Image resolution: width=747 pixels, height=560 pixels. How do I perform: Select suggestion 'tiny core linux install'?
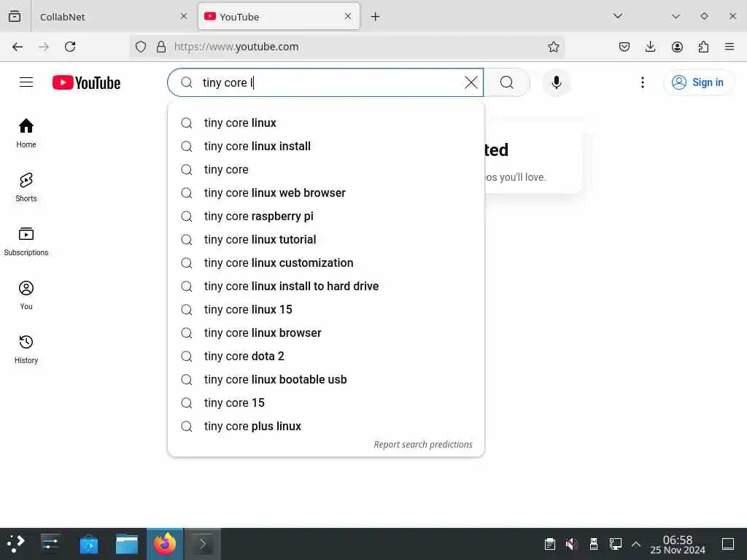tap(326, 146)
